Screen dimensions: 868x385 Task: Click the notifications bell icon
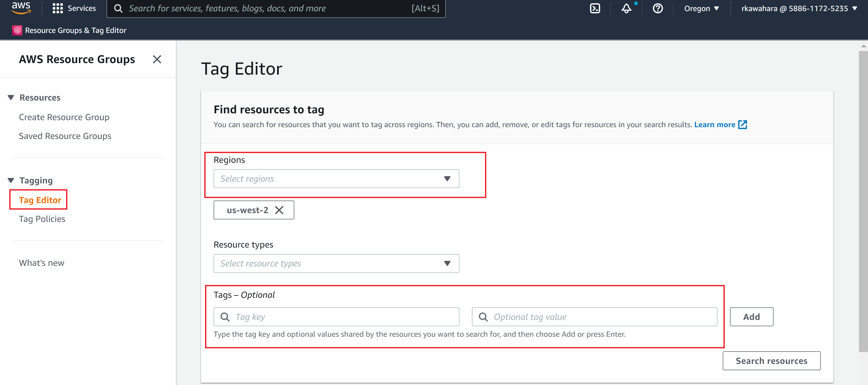click(626, 8)
